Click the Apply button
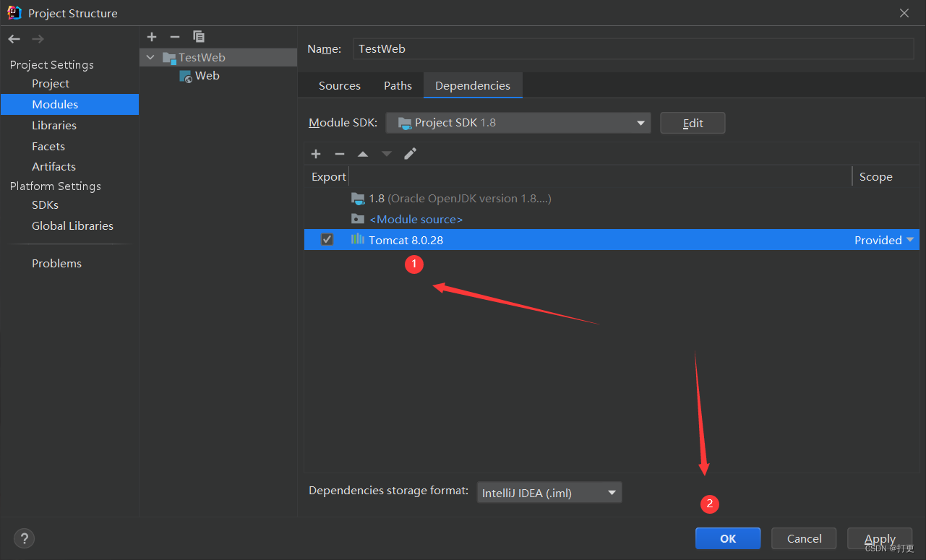This screenshot has width=926, height=560. 880,538
